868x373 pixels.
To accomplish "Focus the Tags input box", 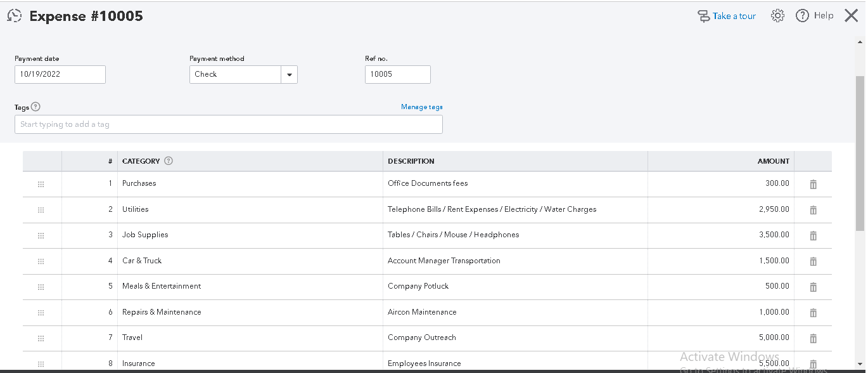I will (x=228, y=124).
